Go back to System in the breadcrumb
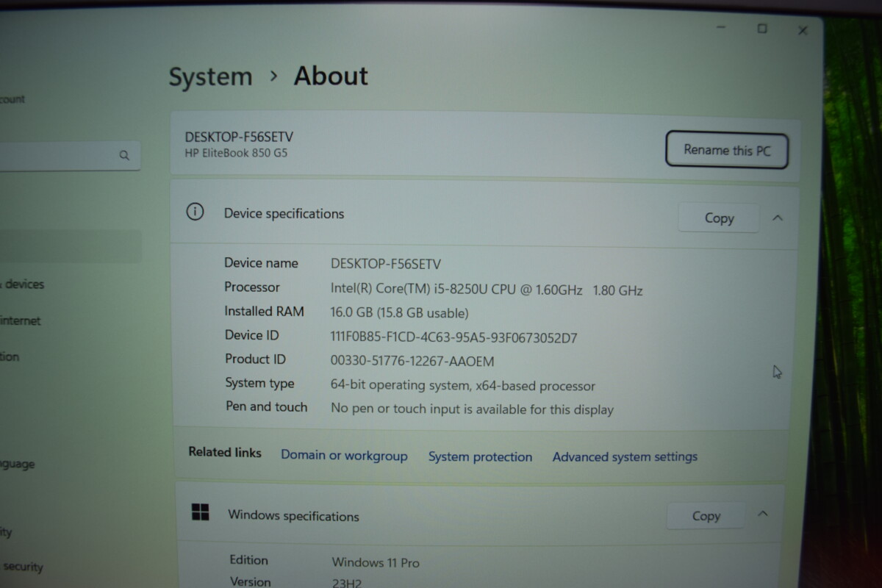The width and height of the screenshot is (882, 588). click(x=210, y=76)
